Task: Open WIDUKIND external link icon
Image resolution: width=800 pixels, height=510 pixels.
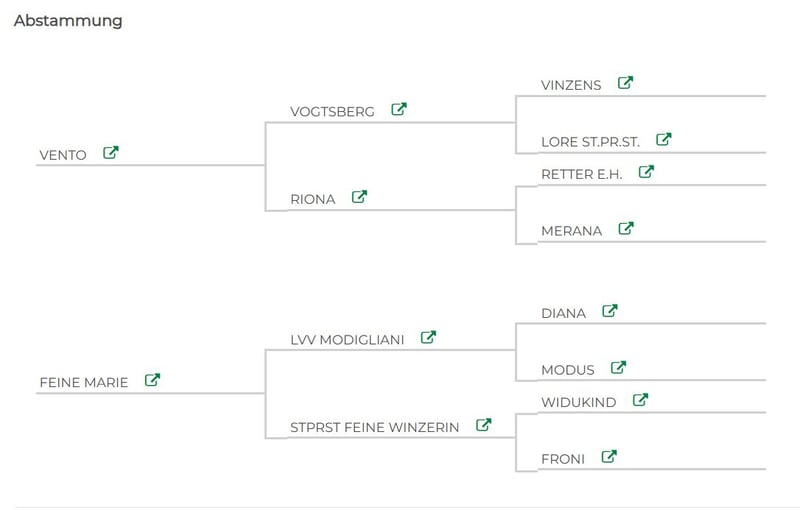Action: tap(640, 400)
